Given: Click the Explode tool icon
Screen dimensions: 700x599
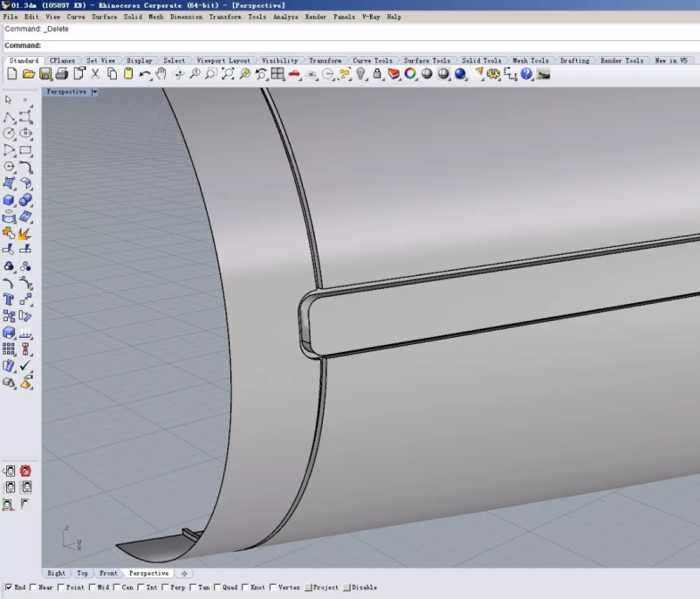Looking at the screenshot, I should click(x=26, y=233).
